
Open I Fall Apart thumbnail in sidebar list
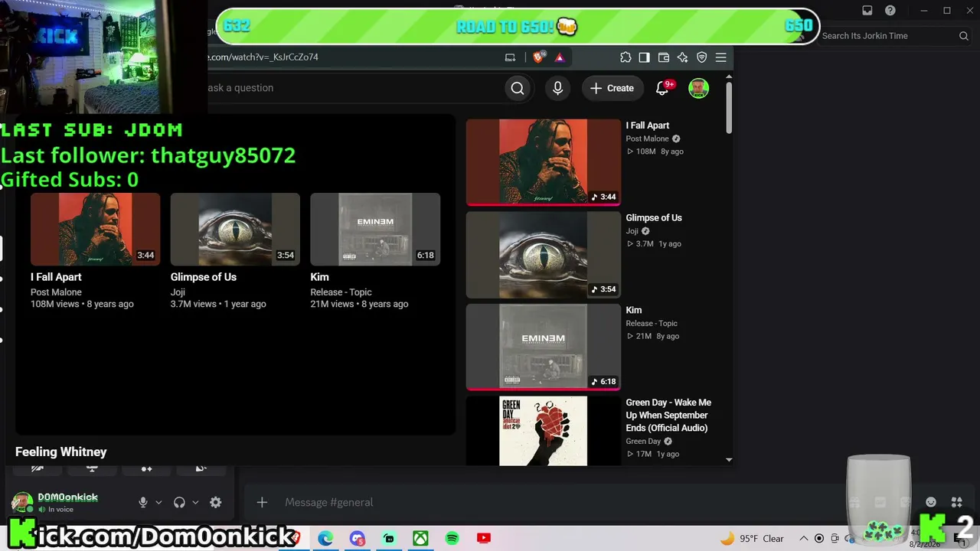tap(543, 162)
